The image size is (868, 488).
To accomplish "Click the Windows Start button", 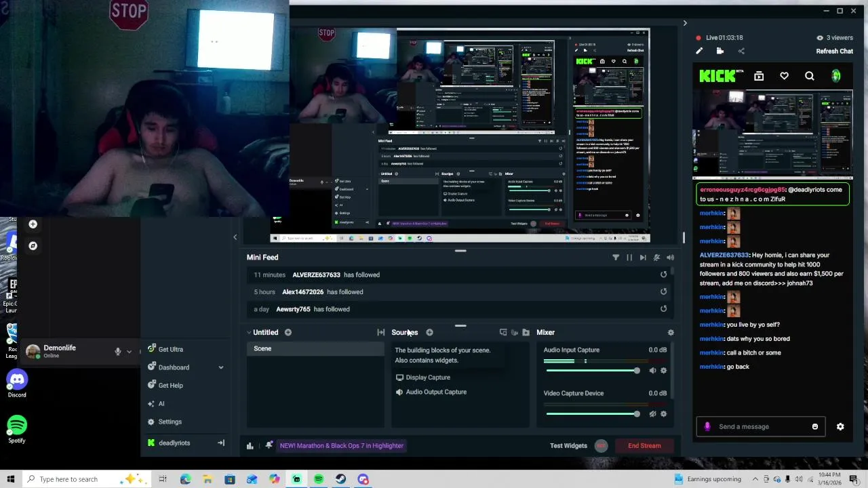I will [x=11, y=479].
